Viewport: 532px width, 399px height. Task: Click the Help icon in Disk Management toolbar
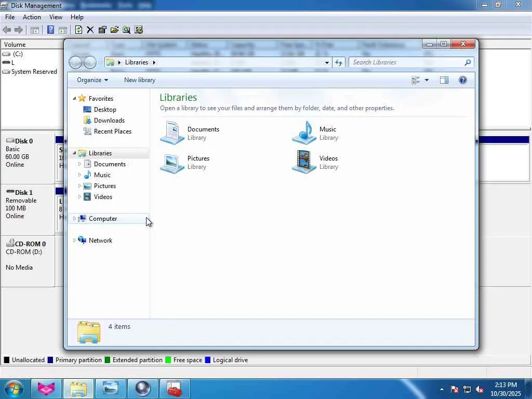(x=50, y=30)
